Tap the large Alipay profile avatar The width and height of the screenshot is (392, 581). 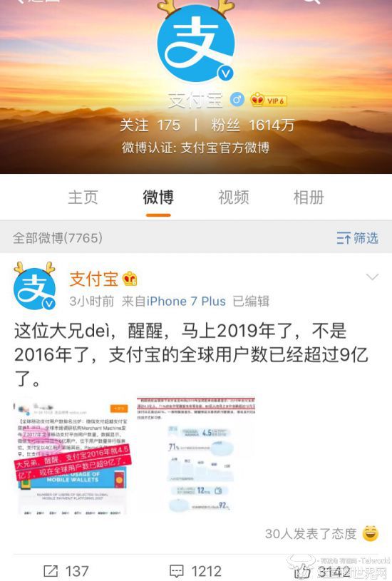coord(196,43)
